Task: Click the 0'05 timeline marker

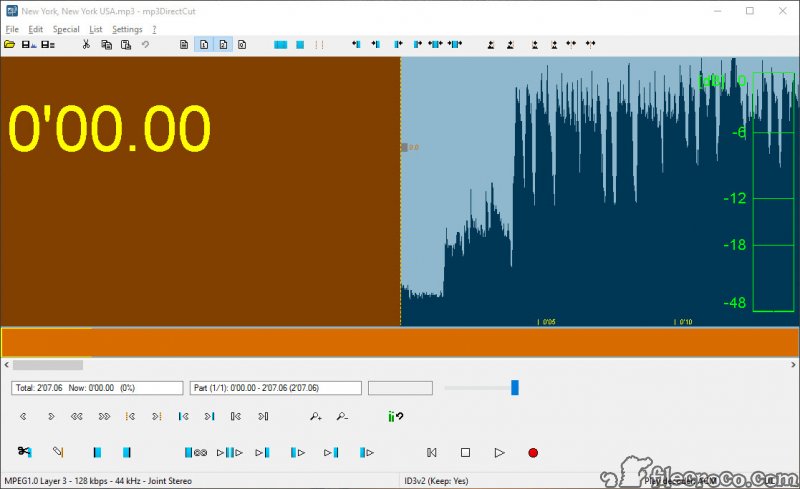Action: tap(547, 322)
